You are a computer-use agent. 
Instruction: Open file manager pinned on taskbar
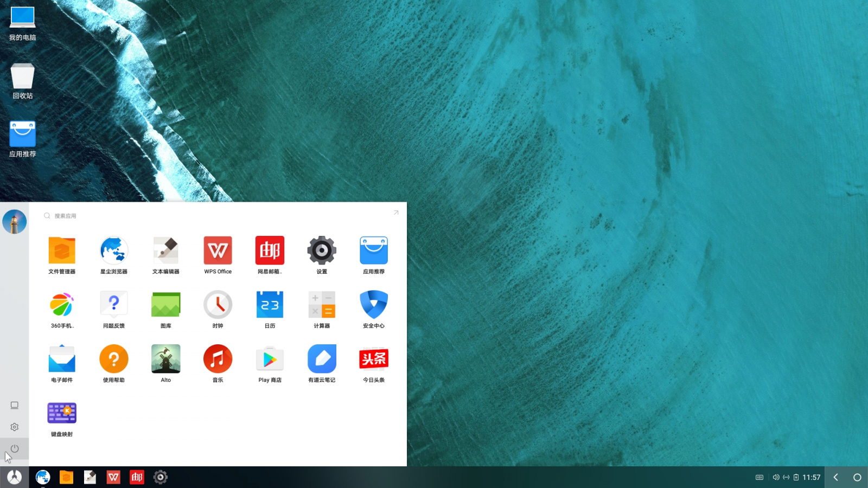tap(66, 477)
